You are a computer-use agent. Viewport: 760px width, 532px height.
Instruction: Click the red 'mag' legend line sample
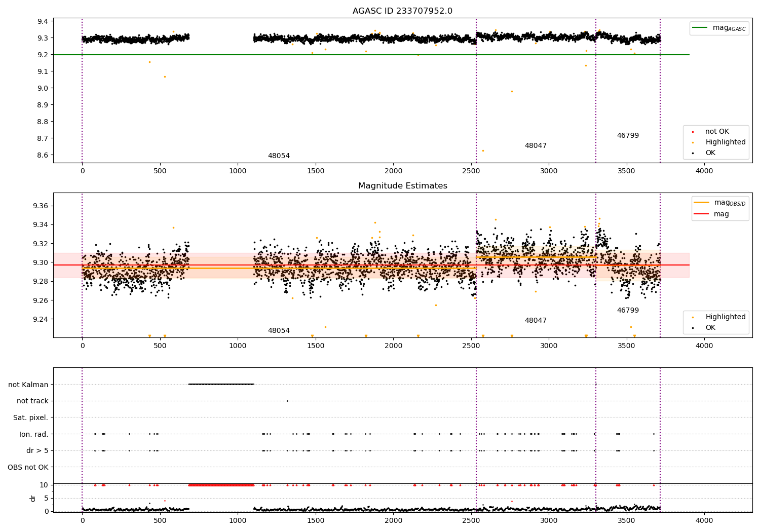click(702, 214)
